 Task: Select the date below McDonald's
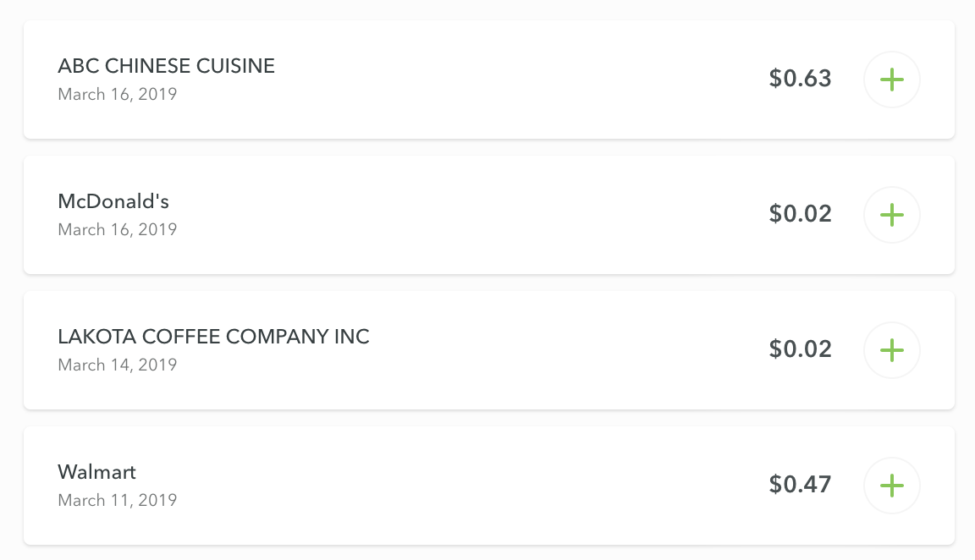point(117,229)
